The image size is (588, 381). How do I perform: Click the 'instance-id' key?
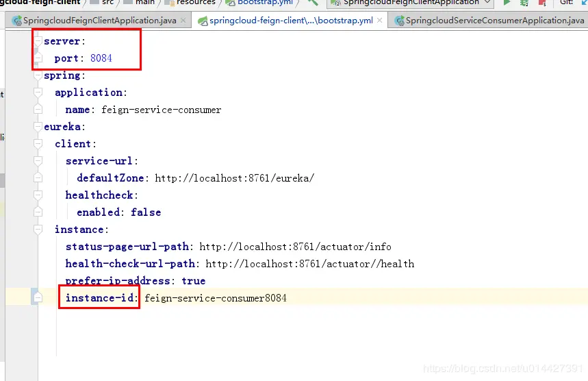click(x=99, y=297)
